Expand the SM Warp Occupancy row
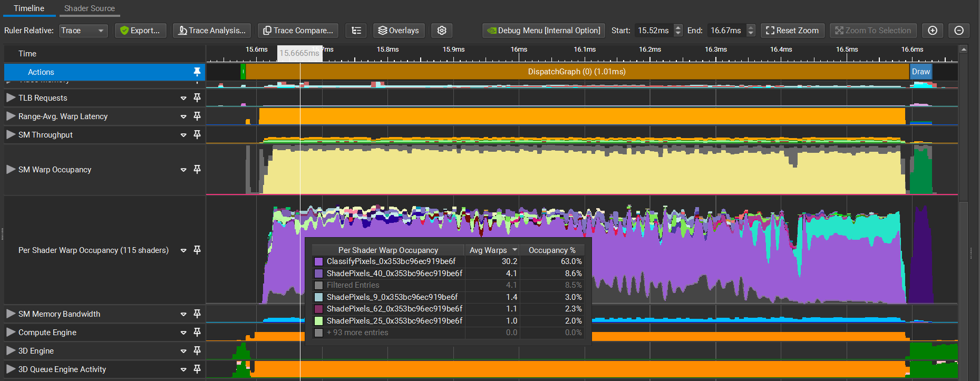The height and width of the screenshot is (381, 980). click(x=11, y=169)
